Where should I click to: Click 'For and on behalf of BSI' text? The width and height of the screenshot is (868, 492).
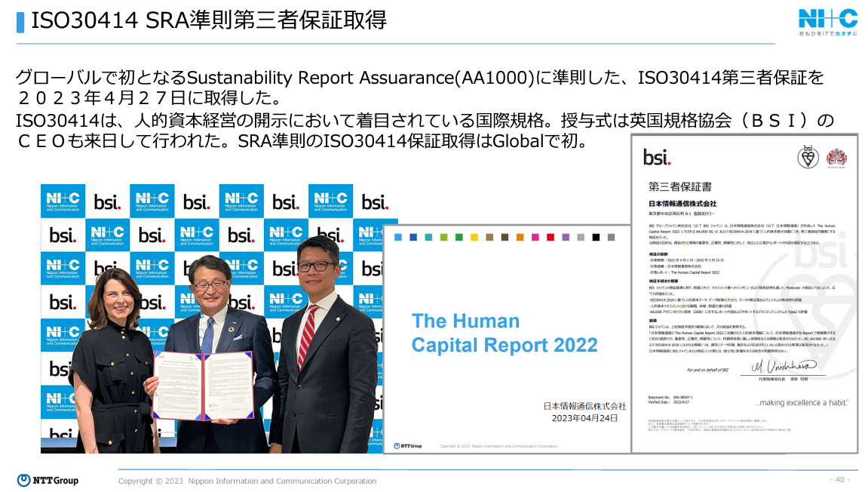(x=707, y=370)
